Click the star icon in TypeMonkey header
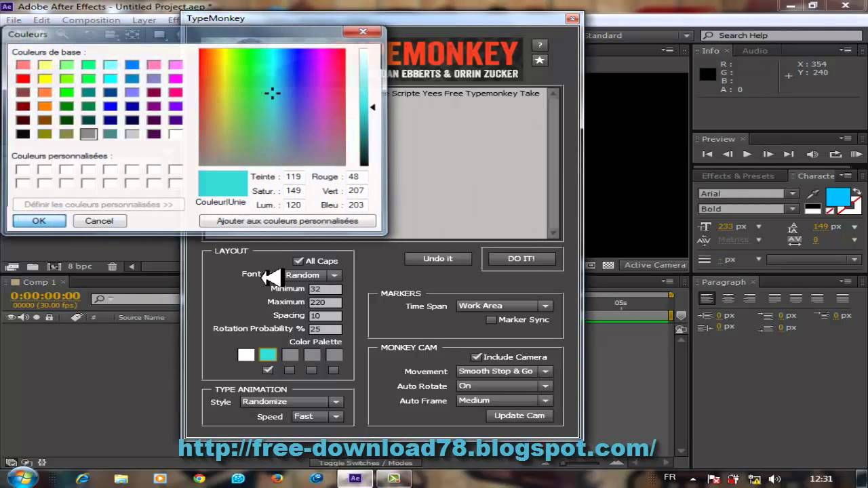 [540, 60]
